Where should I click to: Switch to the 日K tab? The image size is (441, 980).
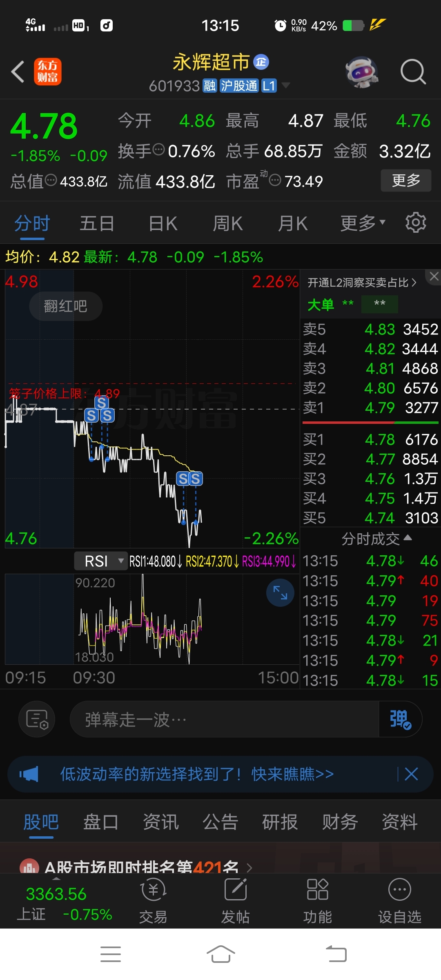[x=163, y=223]
